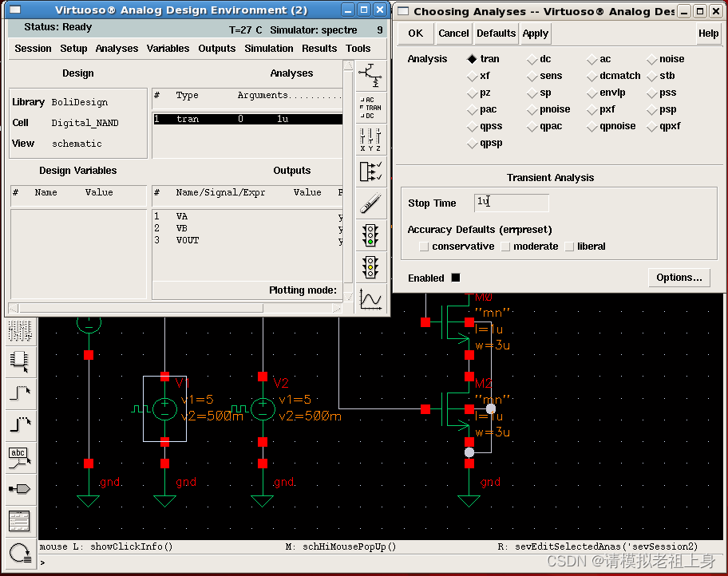
Task: Open the Variables menu
Action: click(x=168, y=49)
